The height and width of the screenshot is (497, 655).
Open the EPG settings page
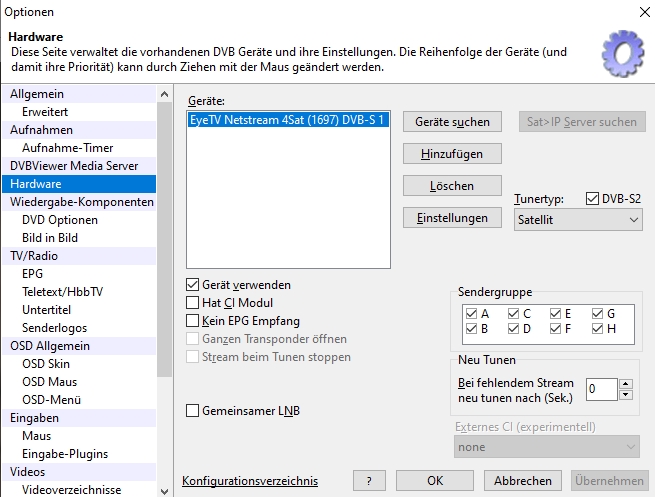click(33, 274)
